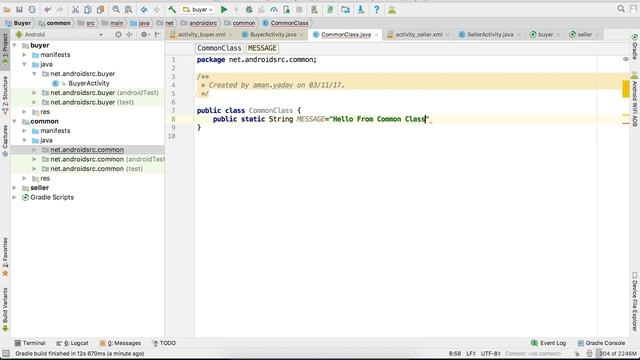Viewport: 640px width, 360px height.
Task: Click the Synchronize toolbar icon
Action: tap(32, 9)
